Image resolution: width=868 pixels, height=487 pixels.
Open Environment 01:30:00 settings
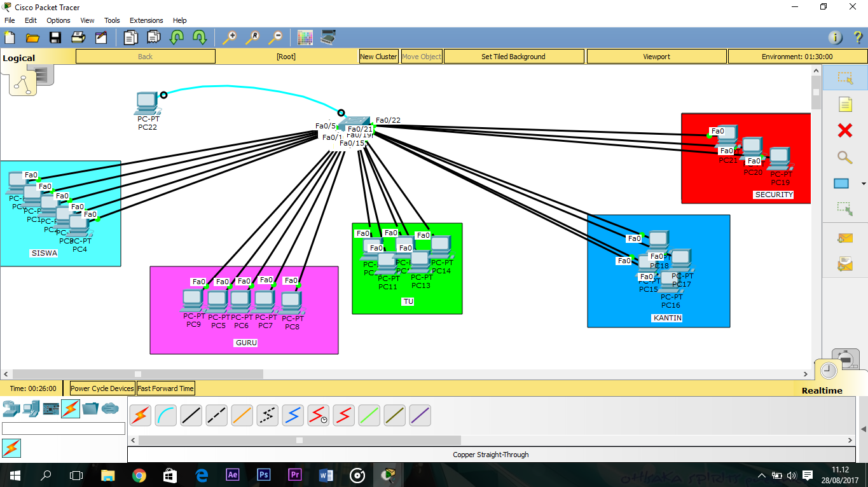click(797, 57)
